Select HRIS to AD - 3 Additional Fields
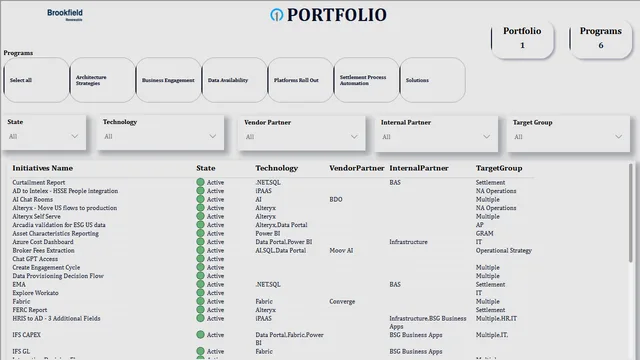The image size is (640, 360). coord(56,318)
